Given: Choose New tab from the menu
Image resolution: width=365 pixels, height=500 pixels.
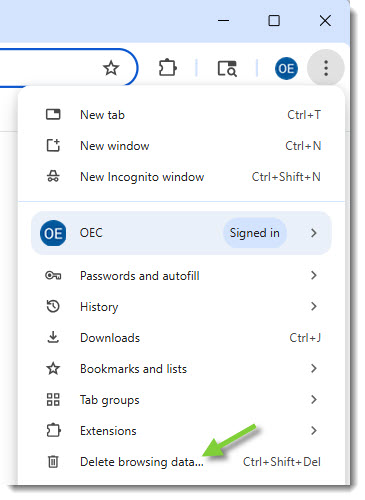Looking at the screenshot, I should 182,115.
